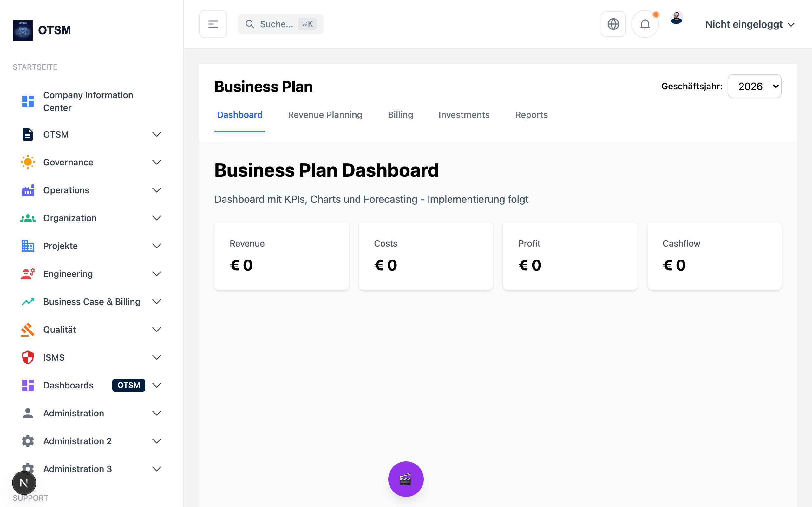Click the language globe icon
The height and width of the screenshot is (507, 812).
tap(613, 24)
